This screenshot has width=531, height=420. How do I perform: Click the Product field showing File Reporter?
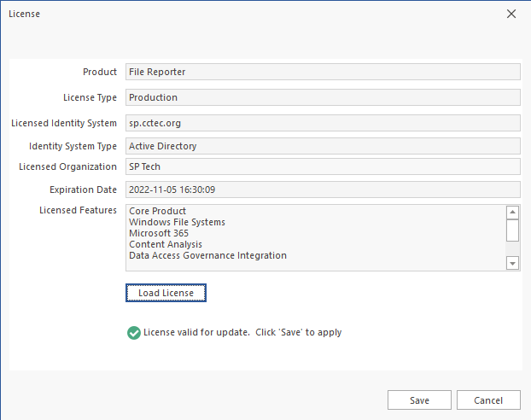click(323, 72)
